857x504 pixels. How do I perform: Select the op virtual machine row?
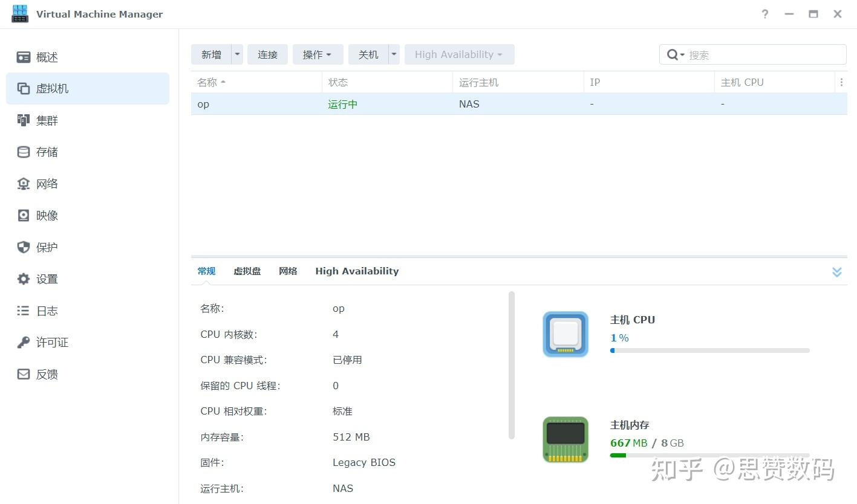(x=519, y=104)
